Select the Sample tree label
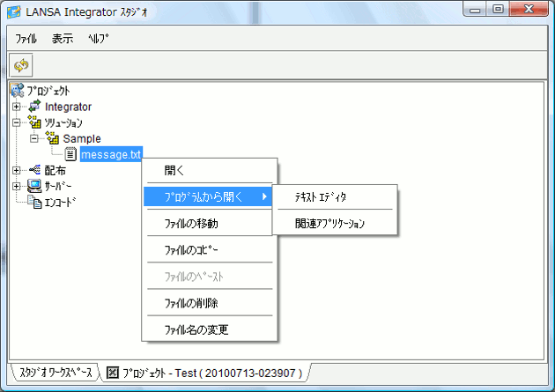The height and width of the screenshot is (392, 555). [82, 138]
